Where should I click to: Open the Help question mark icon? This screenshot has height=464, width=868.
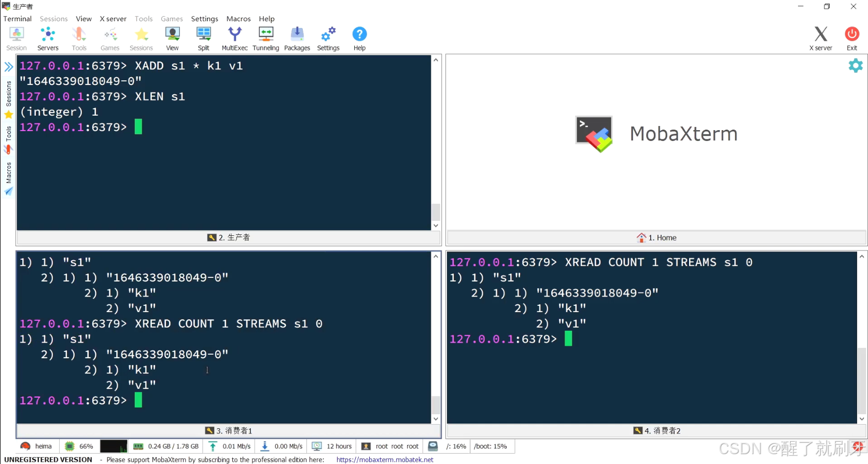pyautogui.click(x=359, y=39)
